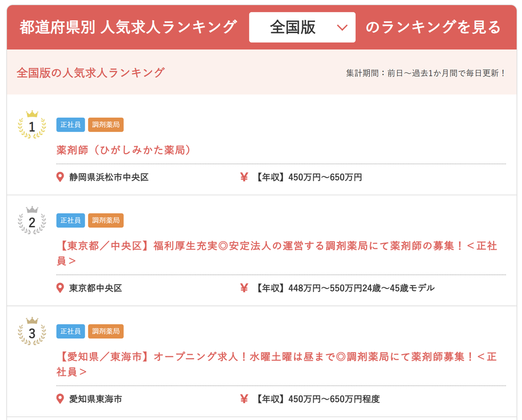522x420 pixels.
Task: Click the location pin beside 東京都中央区
Action: tap(60, 288)
